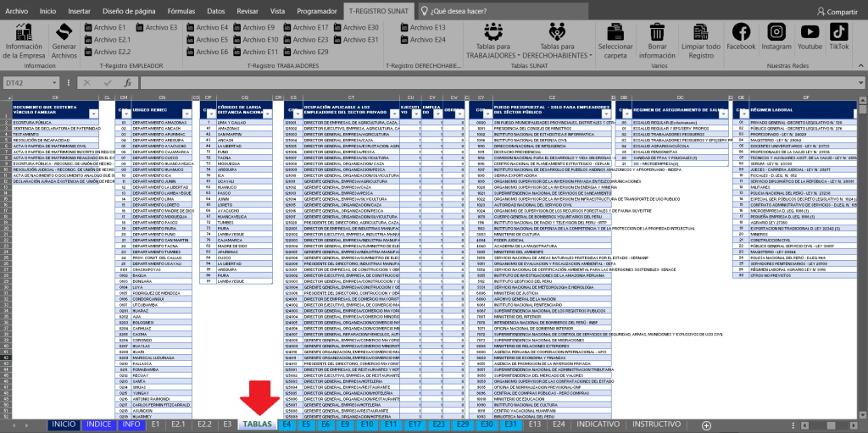Select the T-REGISTRO SUNAT ribbon tab
The image size is (868, 433).
[x=378, y=11]
